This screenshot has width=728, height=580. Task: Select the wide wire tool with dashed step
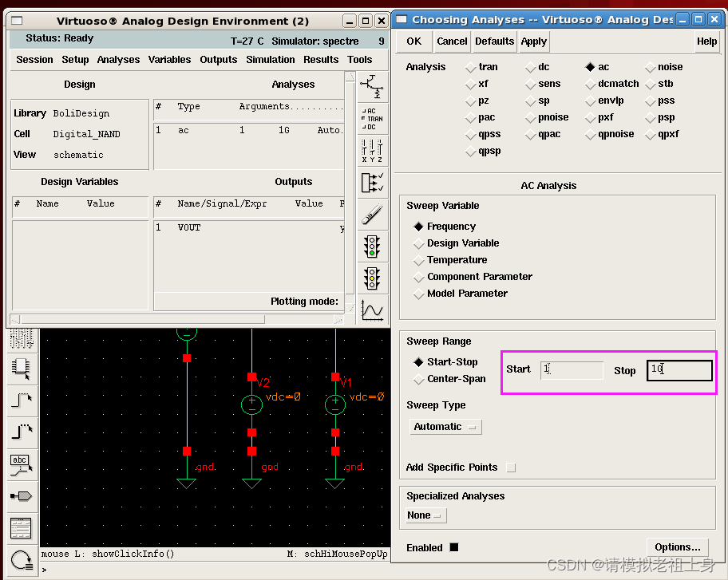tap(22, 432)
